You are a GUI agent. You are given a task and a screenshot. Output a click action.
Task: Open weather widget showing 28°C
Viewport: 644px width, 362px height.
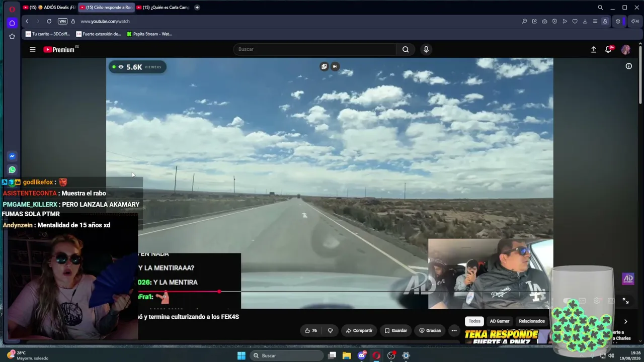coord(28,355)
